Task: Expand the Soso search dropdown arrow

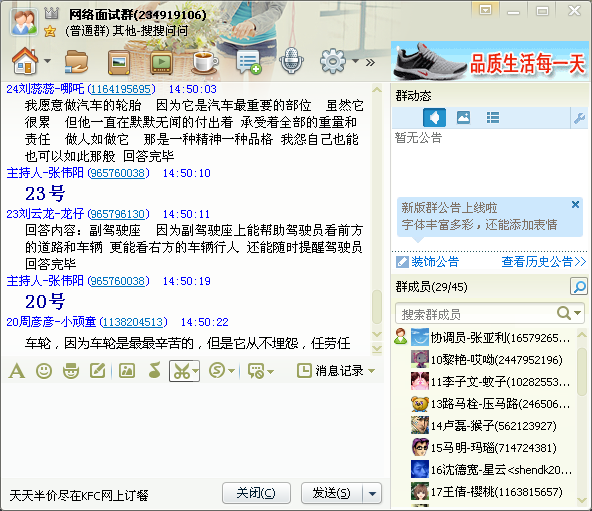Action: (x=231, y=371)
